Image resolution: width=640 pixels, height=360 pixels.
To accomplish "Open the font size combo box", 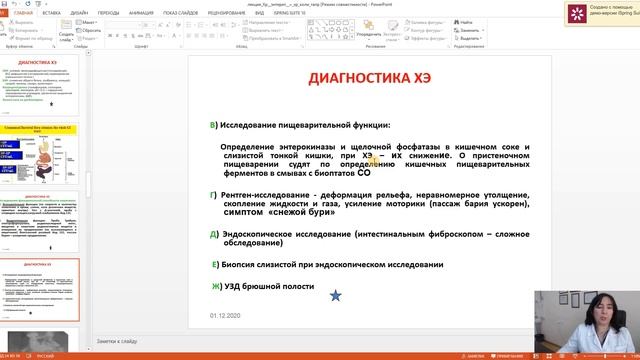I will click(x=148, y=25).
